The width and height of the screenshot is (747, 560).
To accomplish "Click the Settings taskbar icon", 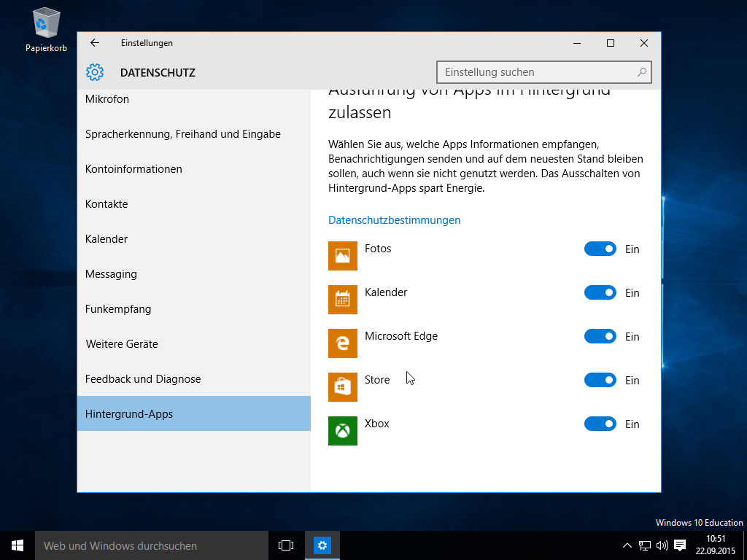I will click(x=322, y=545).
